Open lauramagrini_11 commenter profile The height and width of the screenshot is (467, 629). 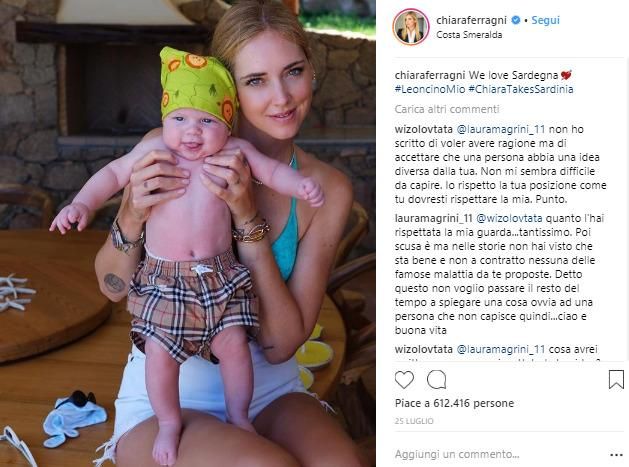434,218
